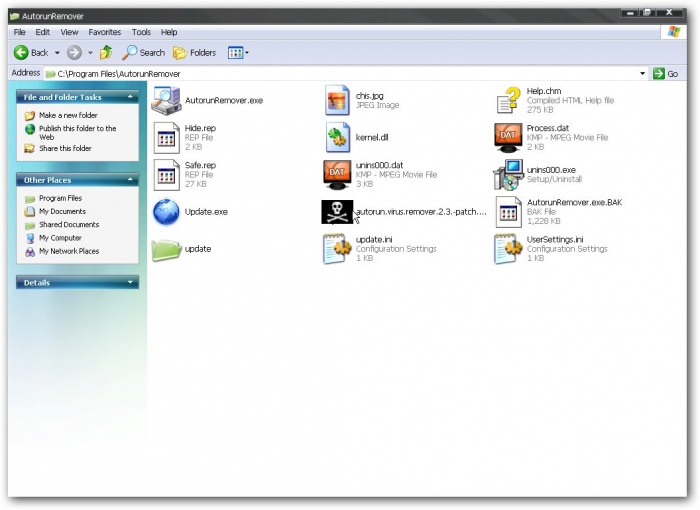Click the AutorunRemover title bar icon
The width and height of the screenshot is (700, 510).
[x=14, y=16]
